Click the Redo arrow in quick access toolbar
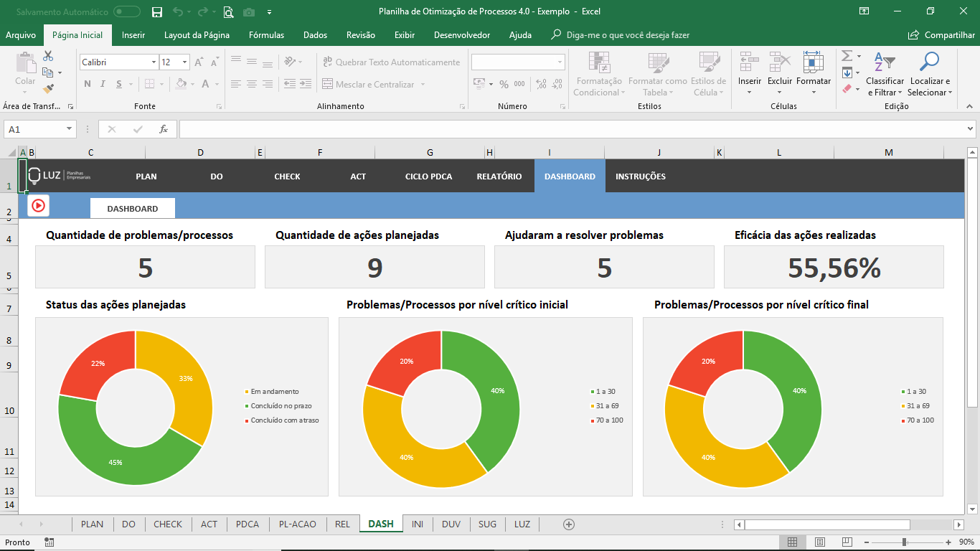Image resolution: width=980 pixels, height=551 pixels. tap(203, 11)
